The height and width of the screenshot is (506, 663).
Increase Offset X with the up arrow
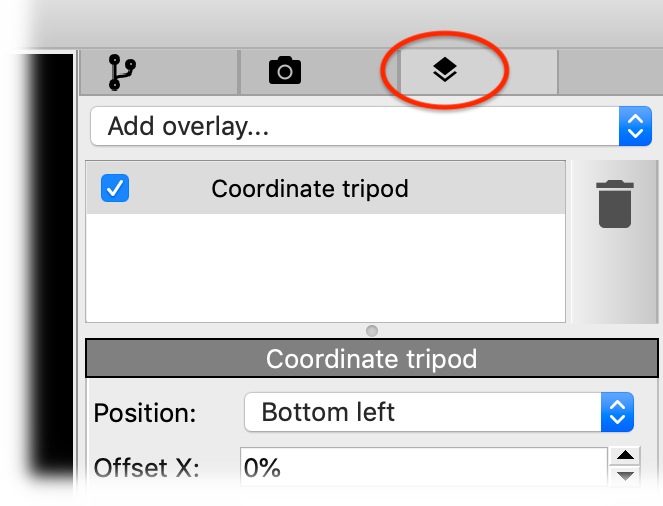pos(626,457)
